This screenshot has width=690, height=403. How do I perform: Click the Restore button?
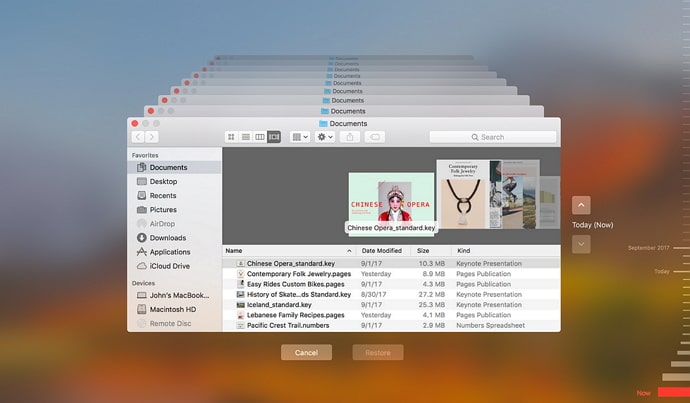click(x=378, y=352)
